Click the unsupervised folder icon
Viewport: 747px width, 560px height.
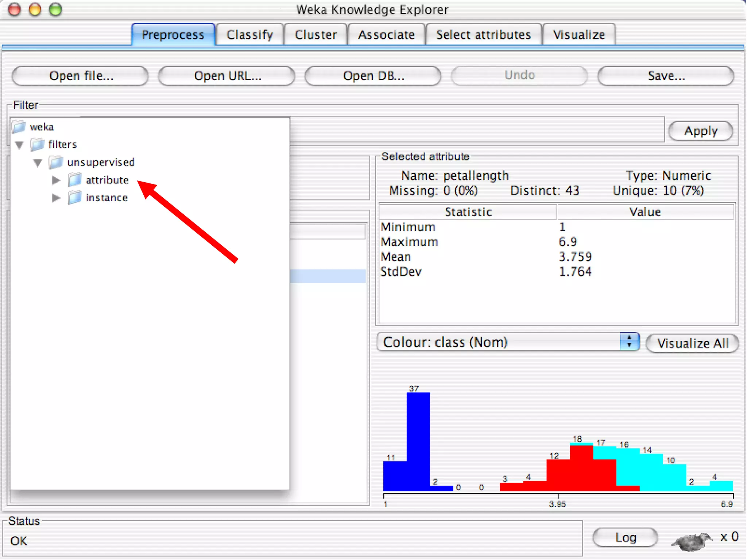[x=56, y=162]
